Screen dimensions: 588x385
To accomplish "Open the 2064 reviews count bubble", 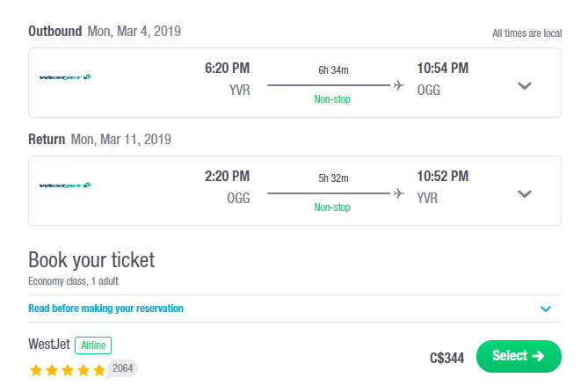I will click(x=123, y=368).
